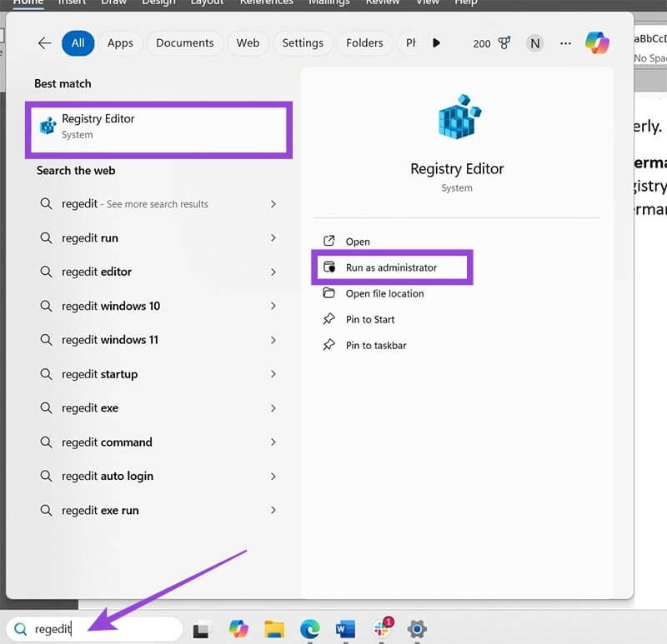
Task: Click the Open file location folder icon
Action: pos(328,293)
